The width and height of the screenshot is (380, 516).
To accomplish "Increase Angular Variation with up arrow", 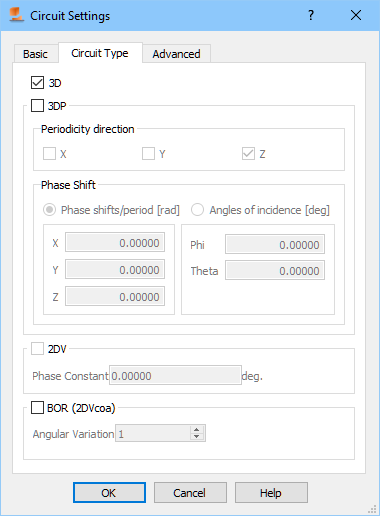I will 197,430.
